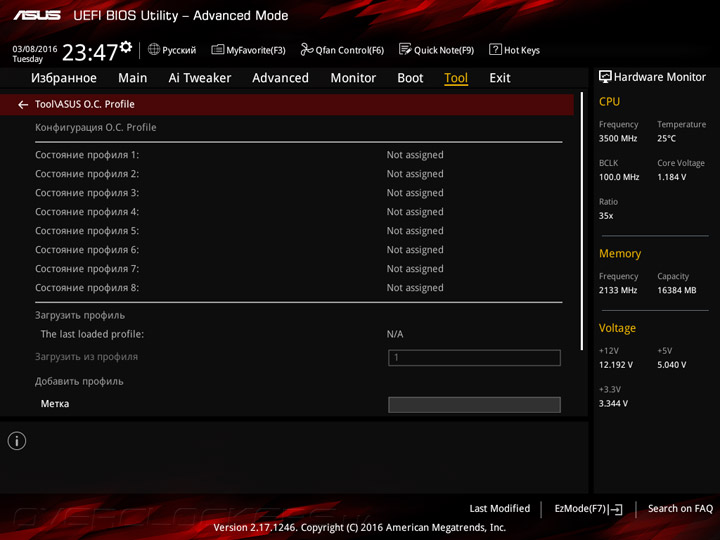Click the Метка text input field

pyautogui.click(x=474, y=405)
